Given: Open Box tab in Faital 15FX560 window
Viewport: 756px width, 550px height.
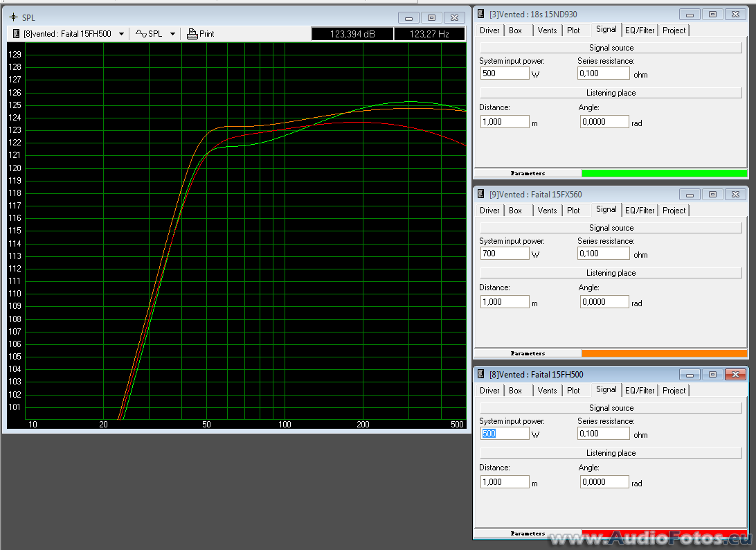Looking at the screenshot, I should pyautogui.click(x=515, y=211).
